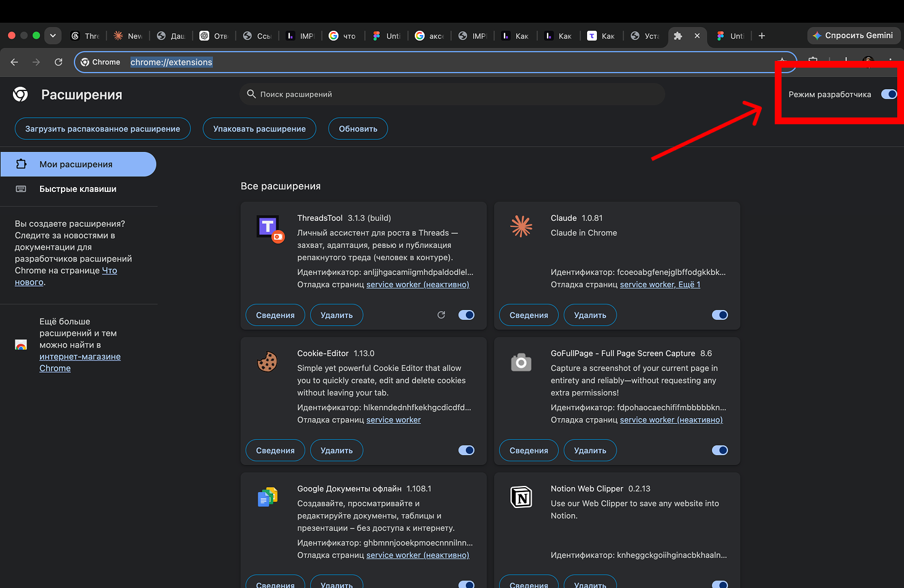Reload the ThreadsTool extension with refresh icon

(x=441, y=315)
